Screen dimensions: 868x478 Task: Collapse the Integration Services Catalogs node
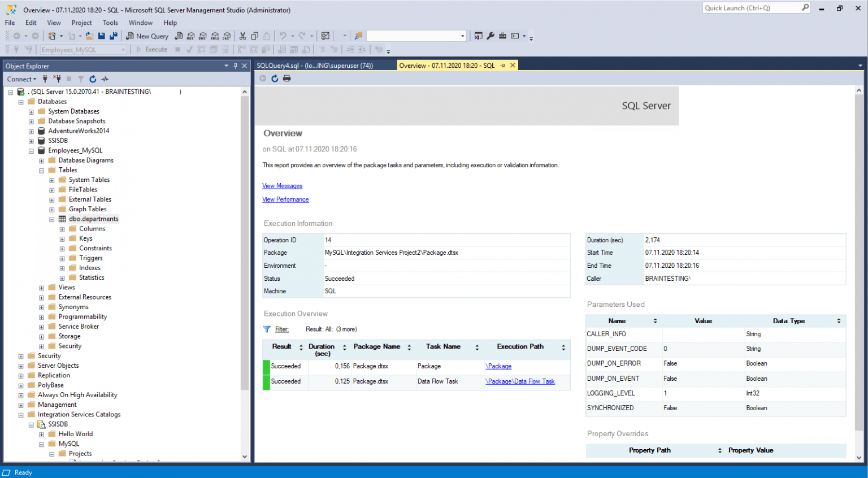pyautogui.click(x=21, y=415)
